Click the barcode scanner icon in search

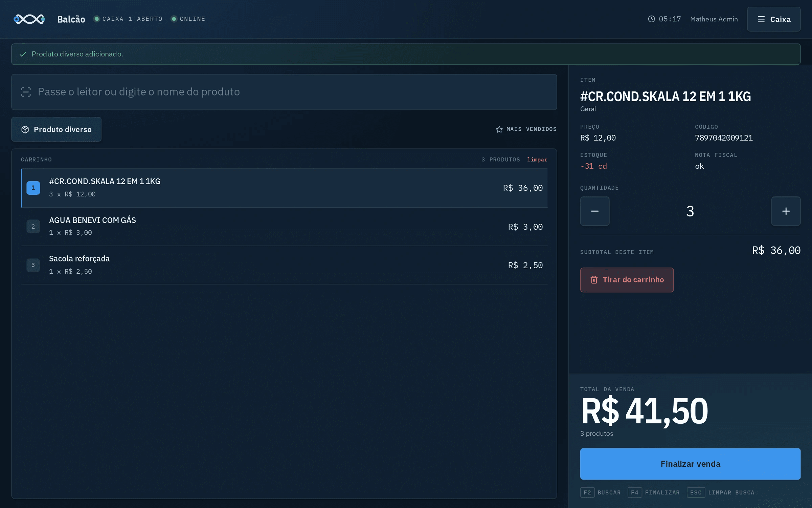point(26,92)
